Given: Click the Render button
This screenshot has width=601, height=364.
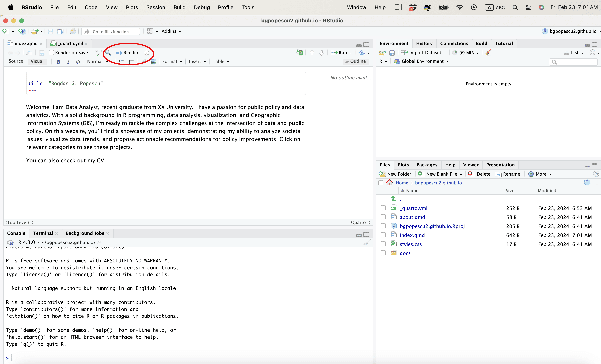Looking at the screenshot, I should (x=128, y=52).
